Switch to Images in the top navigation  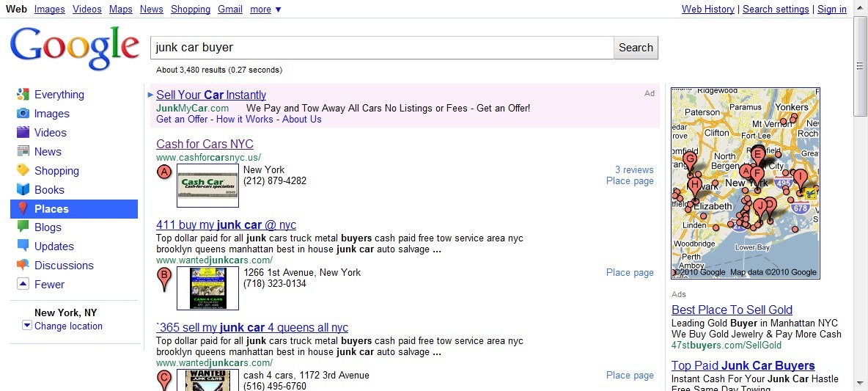pyautogui.click(x=49, y=10)
